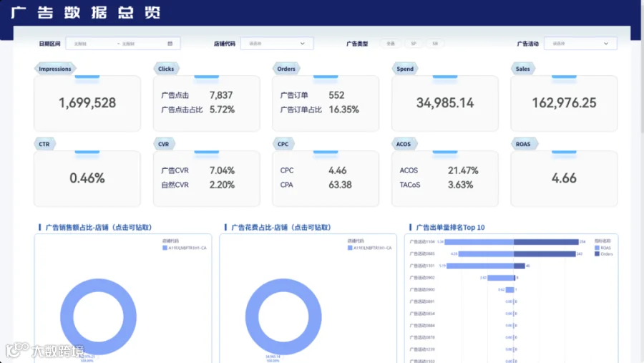Screen dimensions: 644x363
Task: Select the SP ad type option
Action: pos(414,44)
